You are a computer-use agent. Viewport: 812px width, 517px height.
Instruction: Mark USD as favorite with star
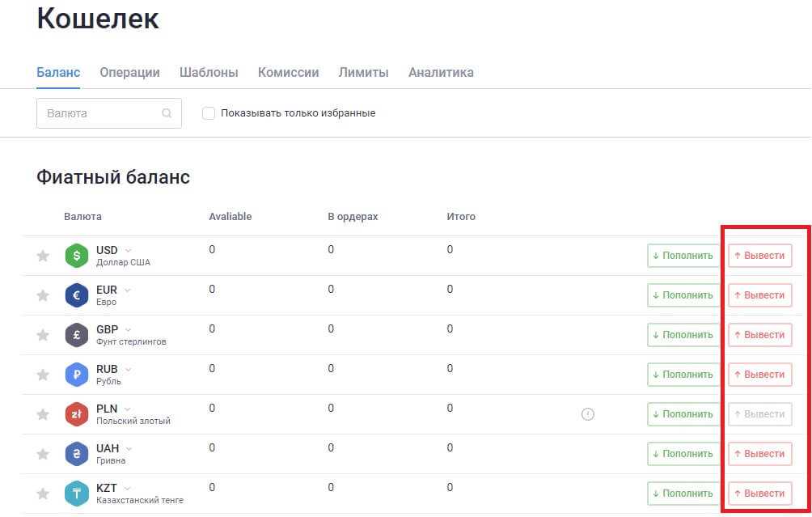pos(43,256)
